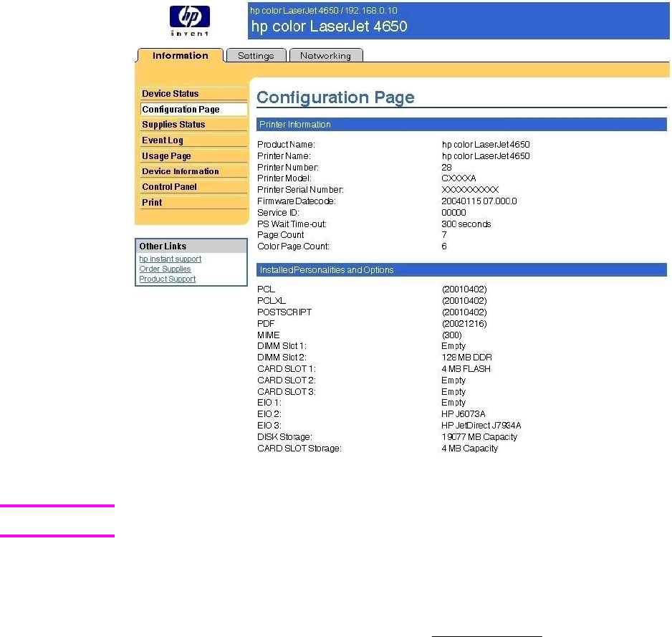Click EIO 3 value HP JetDirect J7934A

click(481, 425)
